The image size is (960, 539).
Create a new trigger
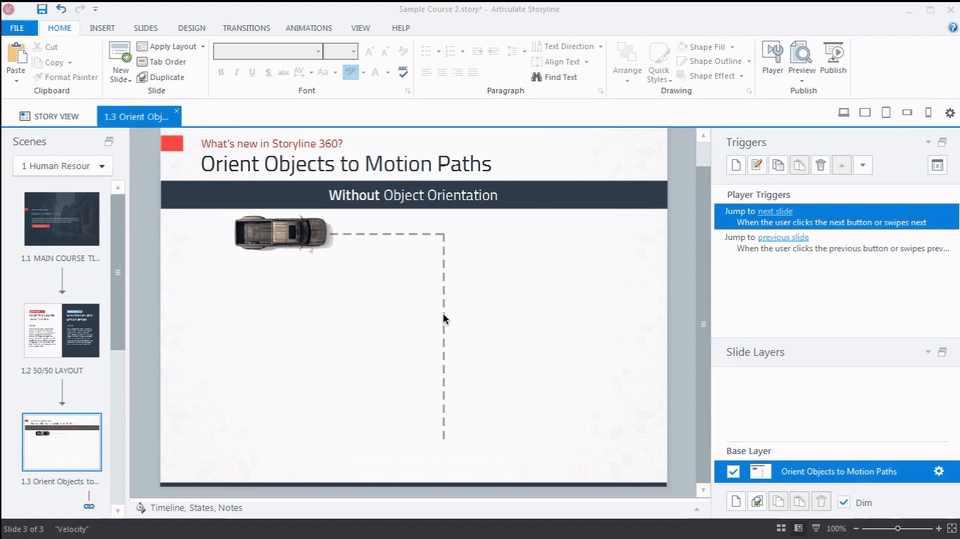click(736, 165)
